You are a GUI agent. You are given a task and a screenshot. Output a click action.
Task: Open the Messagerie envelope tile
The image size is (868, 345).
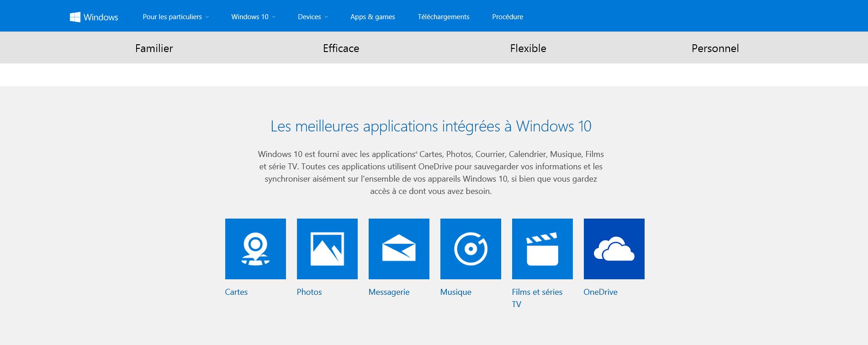click(x=399, y=249)
